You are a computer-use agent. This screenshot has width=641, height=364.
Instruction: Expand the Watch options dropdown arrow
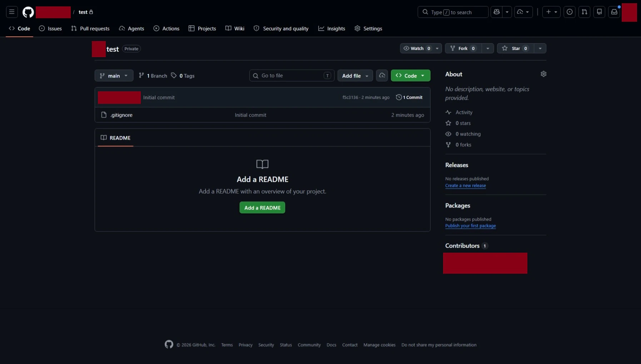point(437,48)
